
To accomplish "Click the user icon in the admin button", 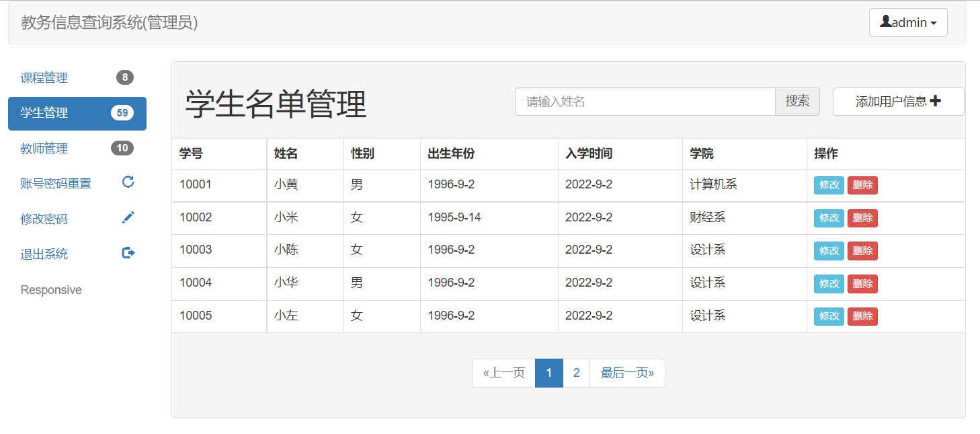I will coord(886,21).
